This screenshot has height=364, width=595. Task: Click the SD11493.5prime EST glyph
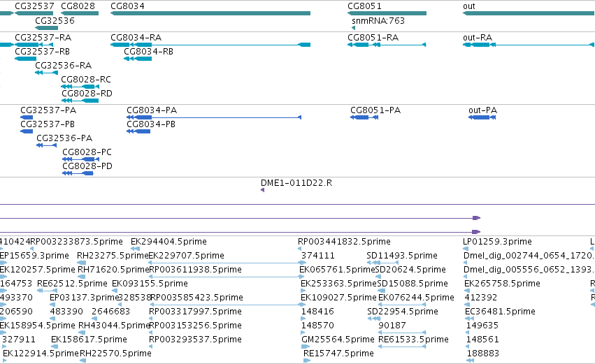pos(383,263)
